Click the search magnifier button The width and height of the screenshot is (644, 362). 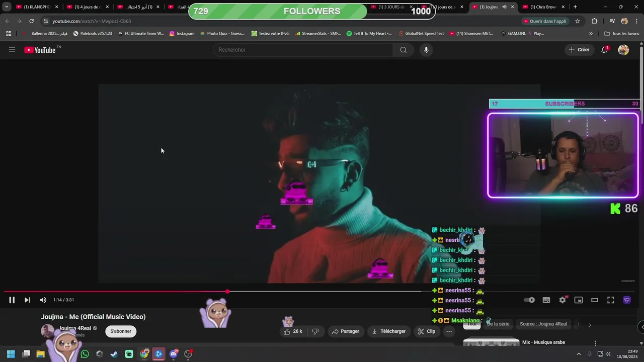pos(404,50)
